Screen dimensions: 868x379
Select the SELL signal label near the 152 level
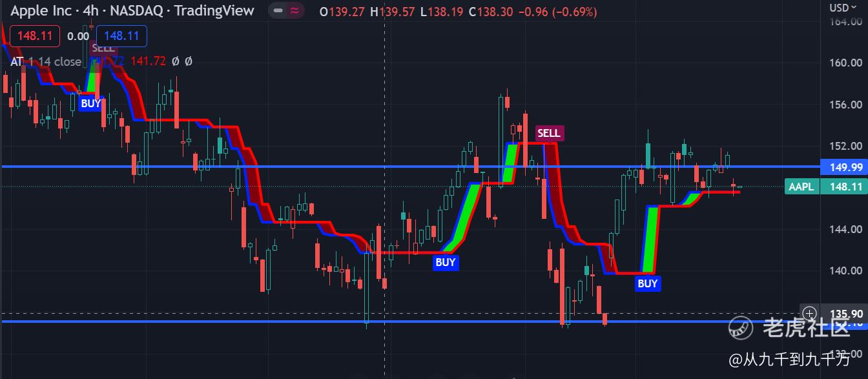pos(549,133)
